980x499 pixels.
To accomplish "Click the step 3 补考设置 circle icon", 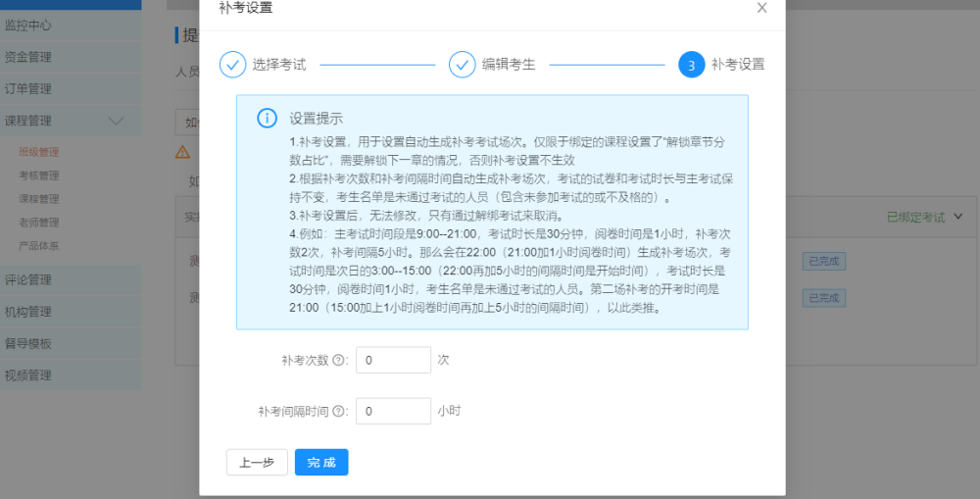I will [x=691, y=65].
